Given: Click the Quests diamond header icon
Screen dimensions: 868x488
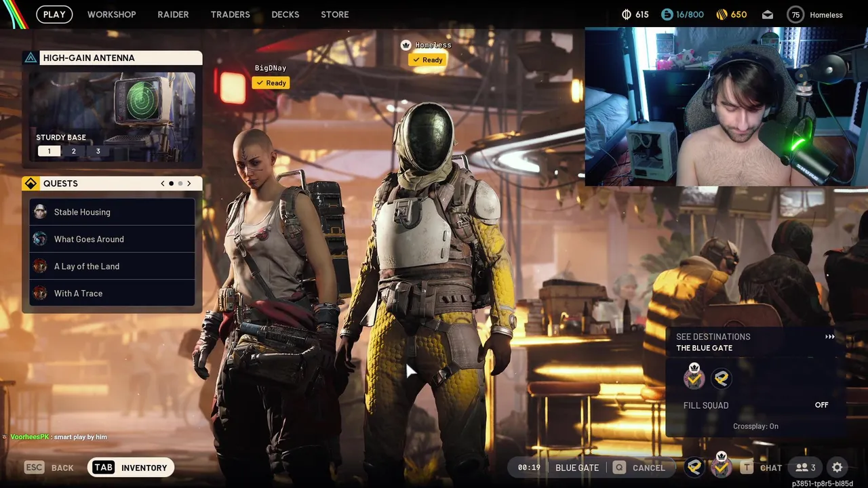Looking at the screenshot, I should [x=31, y=184].
